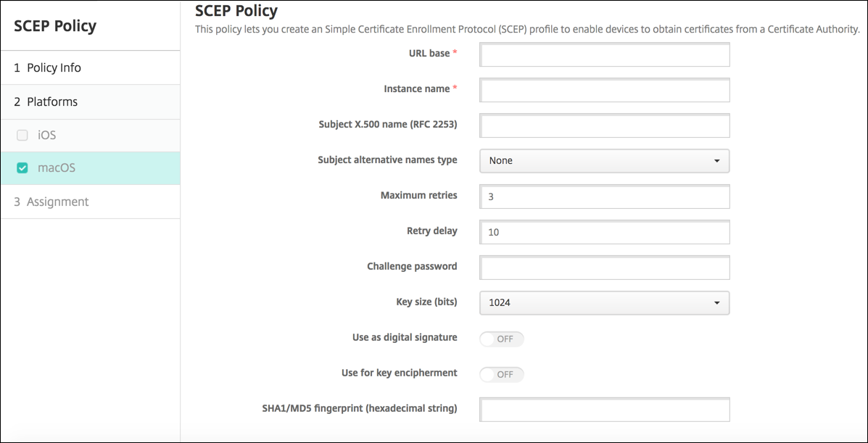Click the SHA1/MD5 fingerprint field
Viewport: 868px width, 443px height.
[604, 409]
